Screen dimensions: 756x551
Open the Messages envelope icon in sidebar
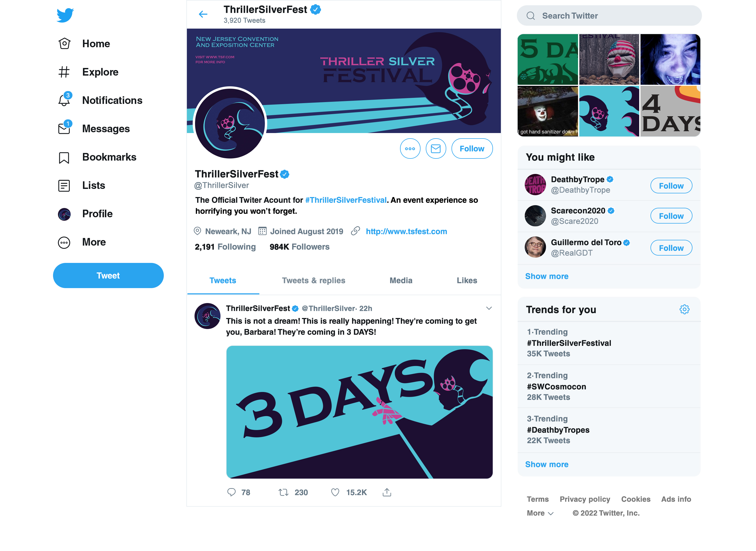[x=64, y=128]
